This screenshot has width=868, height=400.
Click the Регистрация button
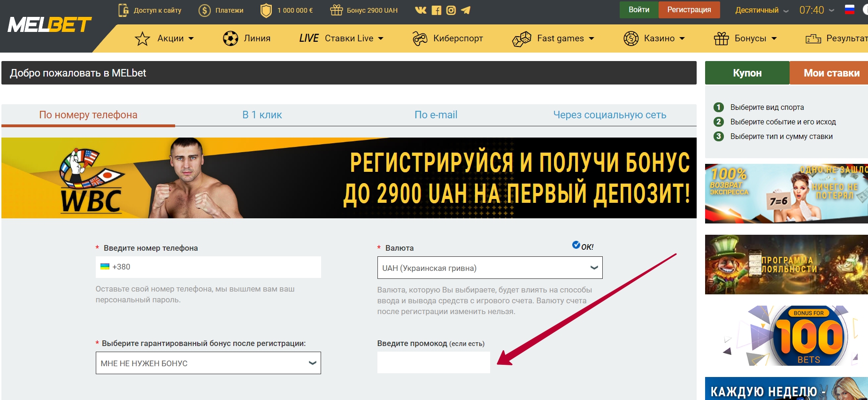pyautogui.click(x=689, y=10)
